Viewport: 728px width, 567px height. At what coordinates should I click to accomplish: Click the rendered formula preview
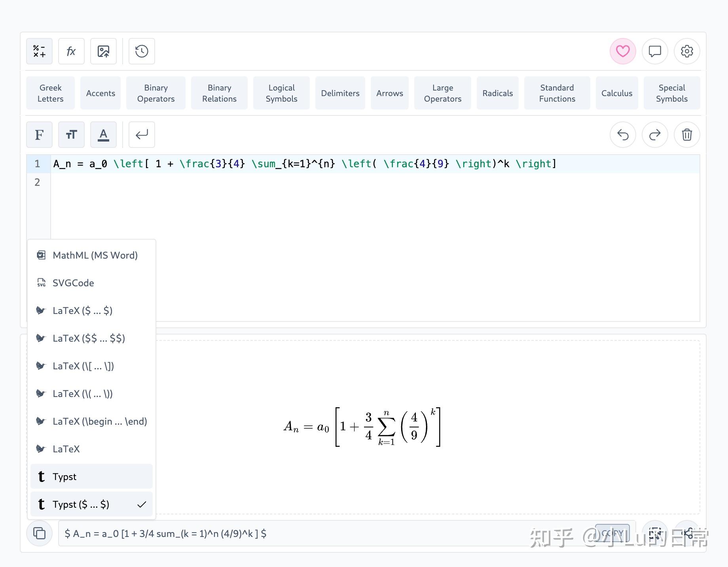point(362,427)
